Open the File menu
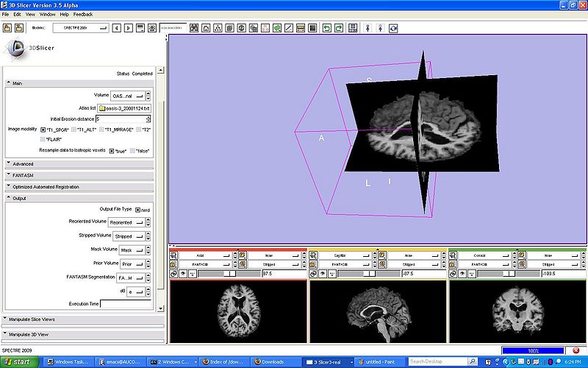The height and width of the screenshot is (368, 588). [5, 14]
